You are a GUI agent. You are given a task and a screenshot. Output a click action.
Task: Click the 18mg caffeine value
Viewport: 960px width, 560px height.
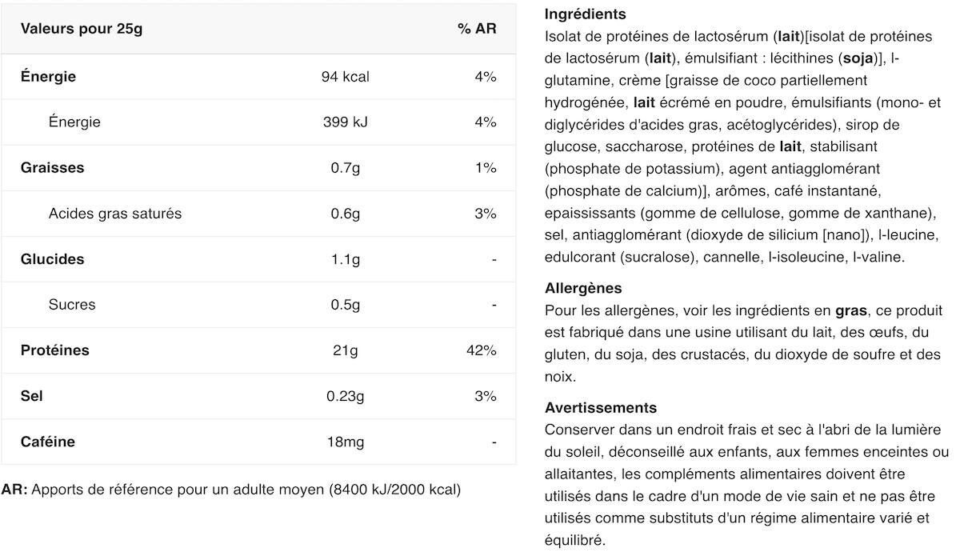tap(345, 442)
